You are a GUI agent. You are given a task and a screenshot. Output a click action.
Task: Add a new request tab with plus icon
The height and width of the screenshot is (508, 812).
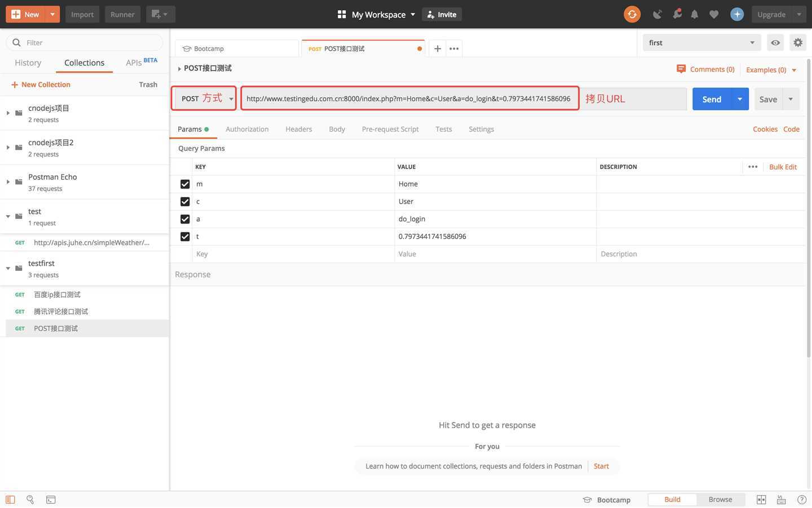tap(438, 49)
